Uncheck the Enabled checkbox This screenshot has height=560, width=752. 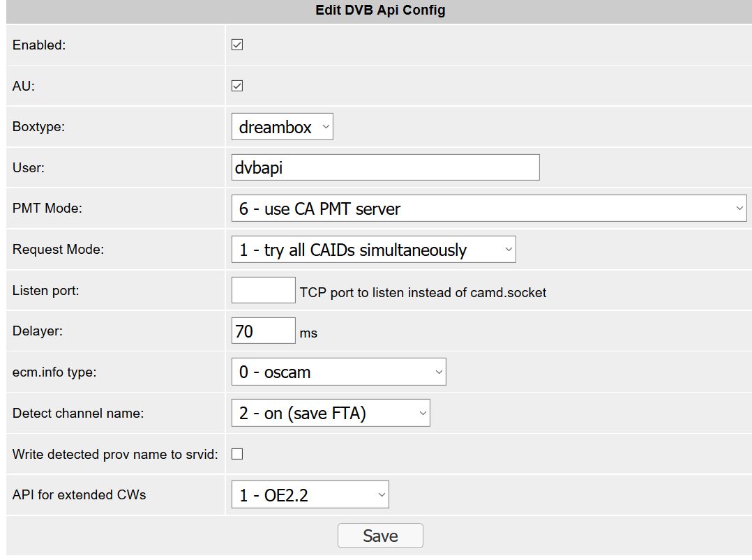[237, 45]
